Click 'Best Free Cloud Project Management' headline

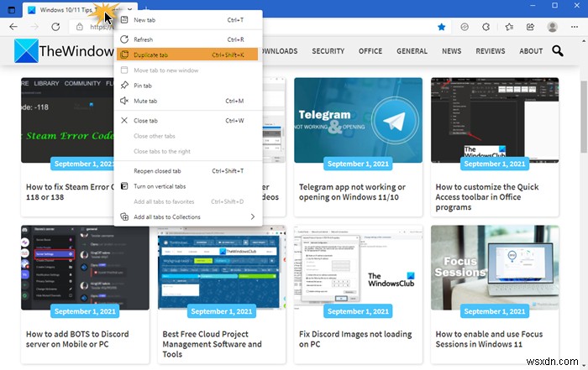212,344
